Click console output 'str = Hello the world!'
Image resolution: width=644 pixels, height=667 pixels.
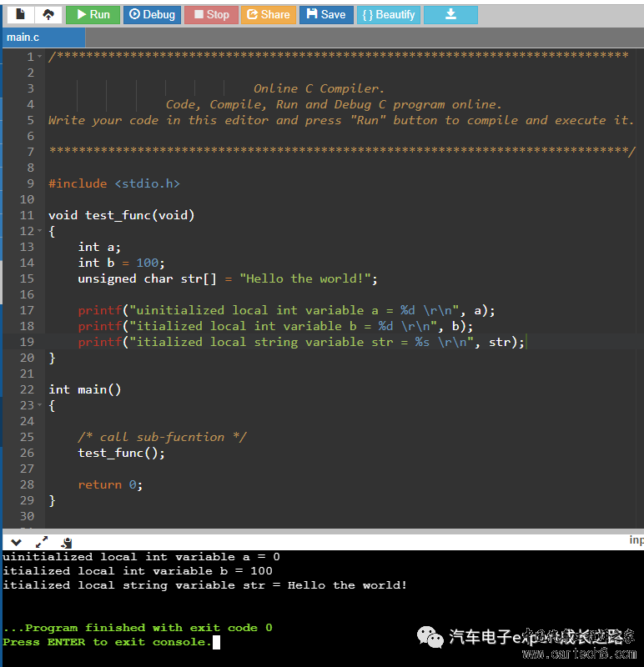[x=204, y=585]
